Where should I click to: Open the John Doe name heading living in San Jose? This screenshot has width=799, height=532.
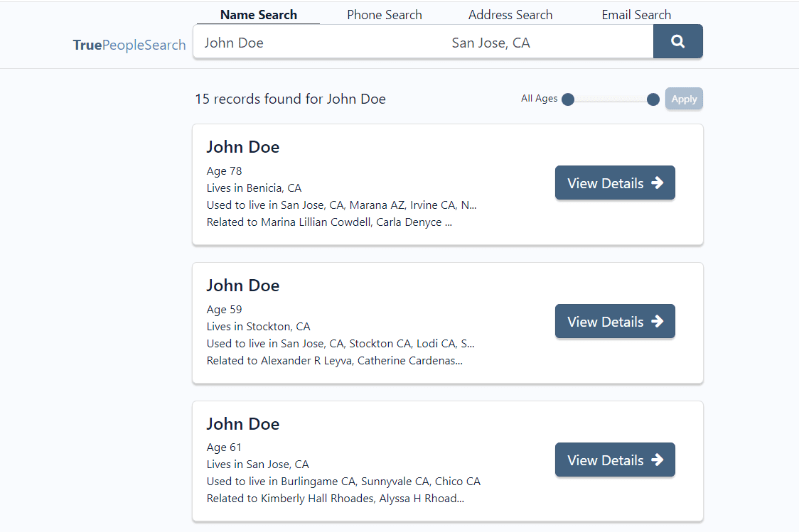[x=243, y=424]
